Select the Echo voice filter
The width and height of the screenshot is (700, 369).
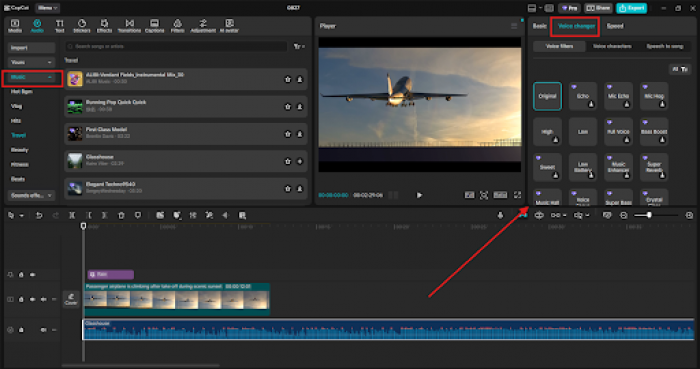(583, 96)
